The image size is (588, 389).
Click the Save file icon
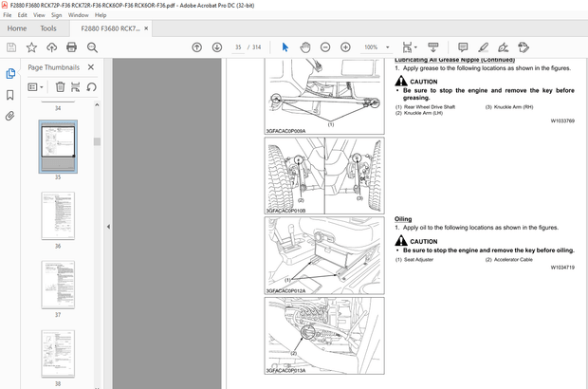tap(10, 46)
